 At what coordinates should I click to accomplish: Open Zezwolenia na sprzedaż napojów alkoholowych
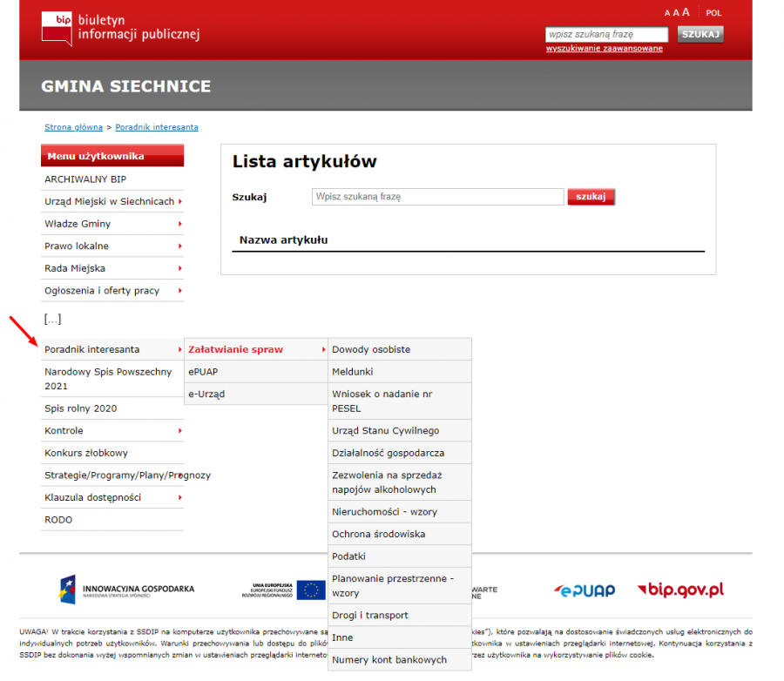pyautogui.click(x=400, y=482)
